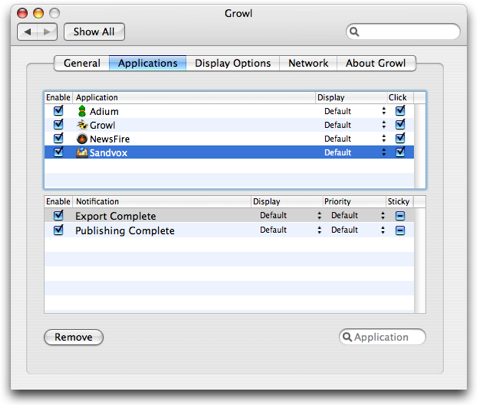
Task: Toggle the Click checkbox for Sandvox
Action: tap(400, 152)
